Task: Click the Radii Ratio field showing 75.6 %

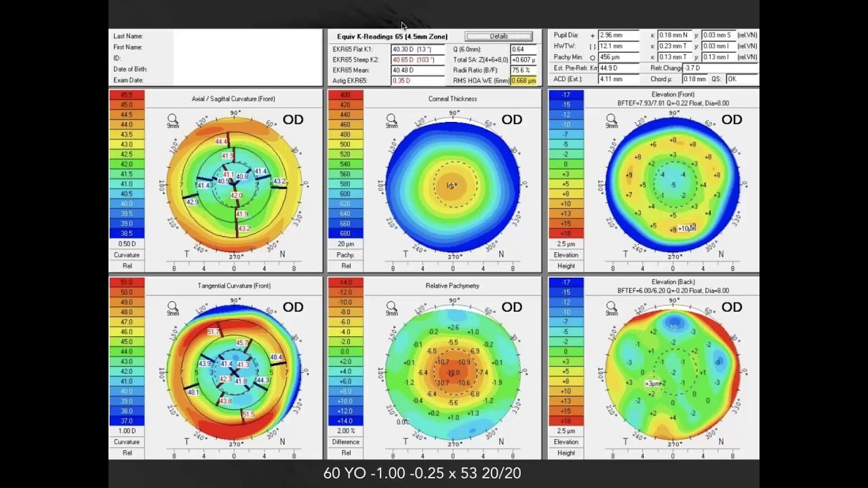Action: [524, 70]
